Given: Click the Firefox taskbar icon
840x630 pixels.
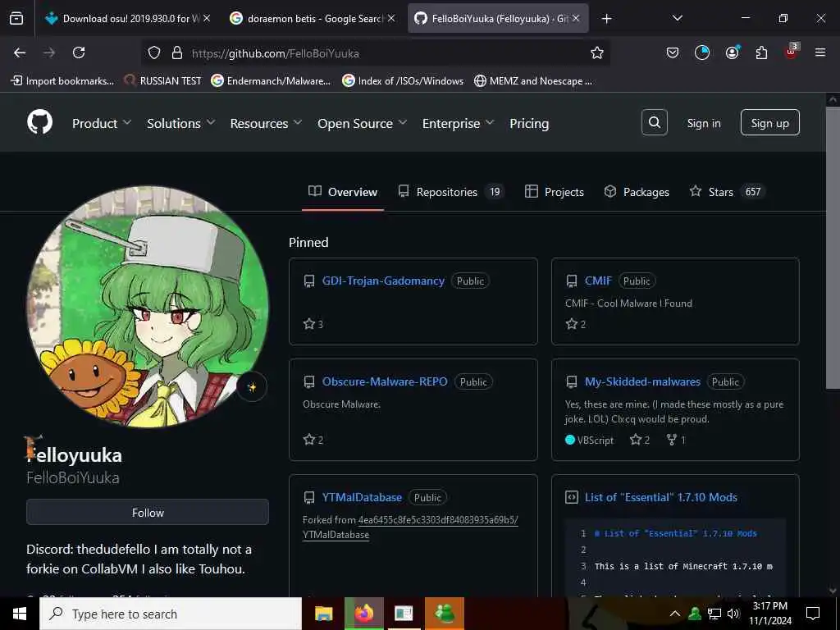Looking at the screenshot, I should tap(363, 614).
